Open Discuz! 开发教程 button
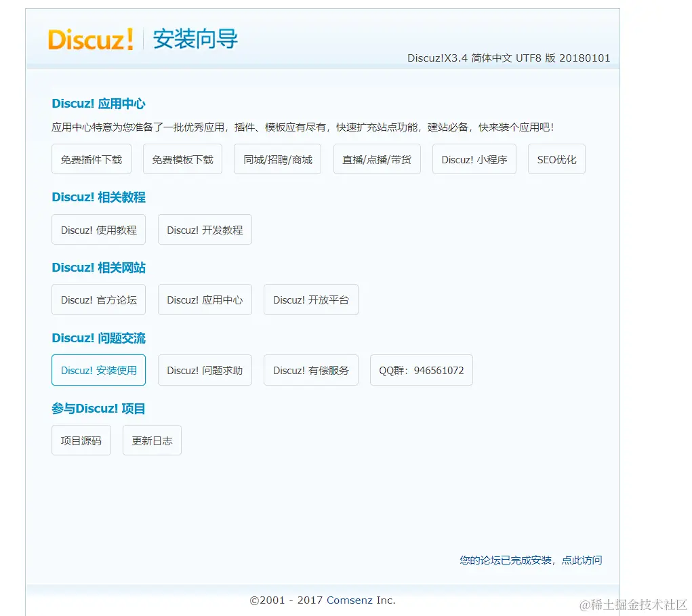The image size is (692, 616). pyautogui.click(x=205, y=230)
